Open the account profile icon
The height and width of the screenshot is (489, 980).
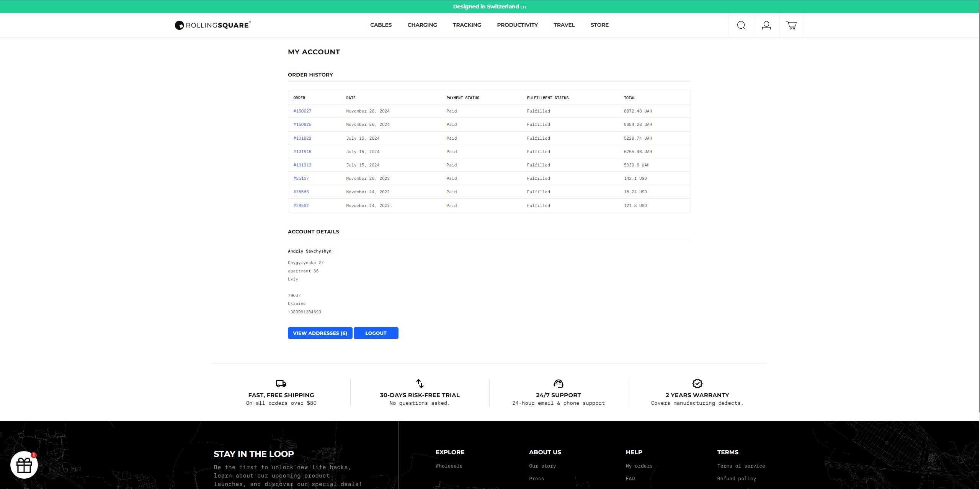click(766, 25)
